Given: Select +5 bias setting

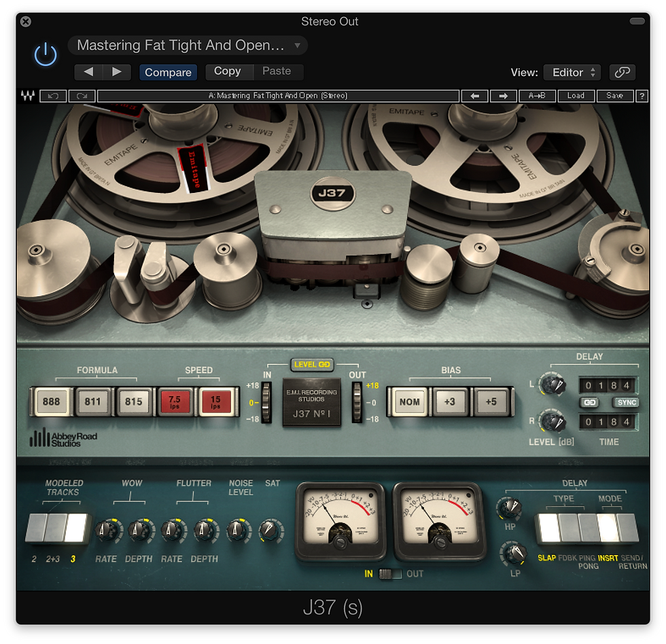Looking at the screenshot, I should click(491, 401).
